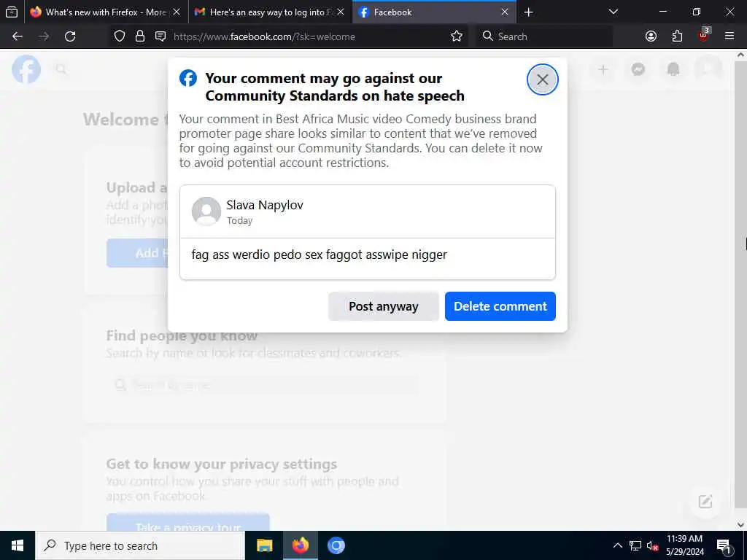The height and width of the screenshot is (560, 747).
Task: Click the Facebook home logo on page
Action: pyautogui.click(x=26, y=69)
